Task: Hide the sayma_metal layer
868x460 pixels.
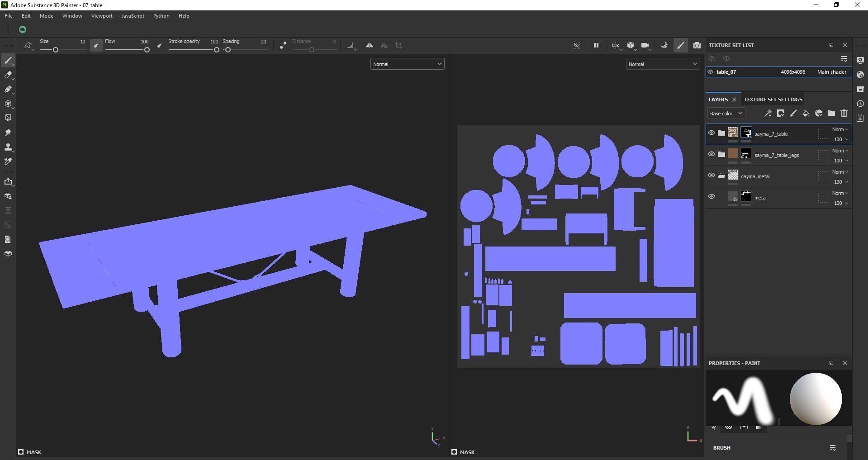Action: coord(711,175)
